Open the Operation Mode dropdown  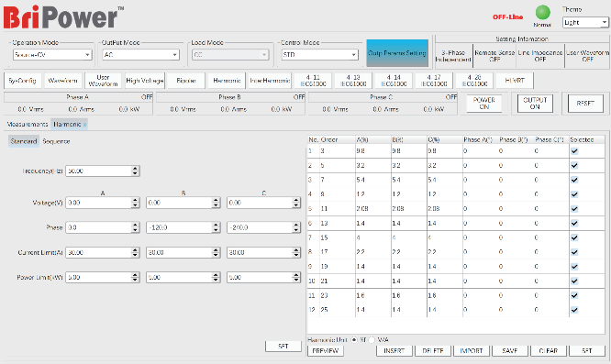click(x=52, y=55)
